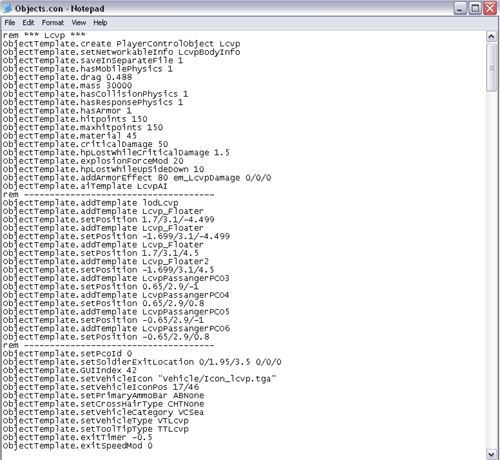
Task: Place cursor on the mass 30000 line
Action: pyautogui.click(x=67, y=86)
